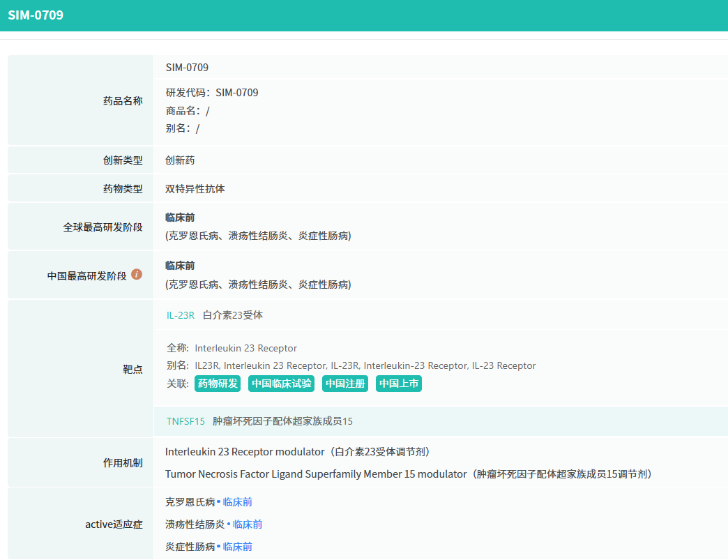Click the 白介素23受体 target name

(233, 315)
